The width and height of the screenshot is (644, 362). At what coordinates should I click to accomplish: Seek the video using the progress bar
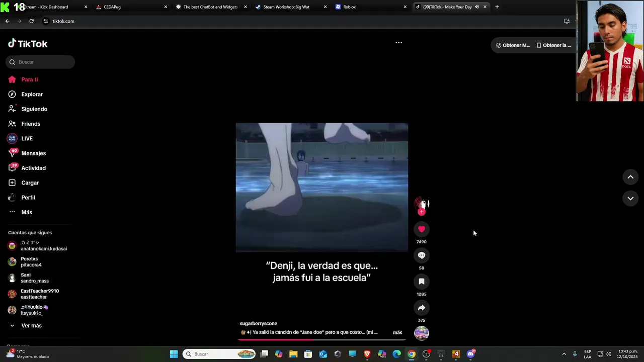coord(322,339)
